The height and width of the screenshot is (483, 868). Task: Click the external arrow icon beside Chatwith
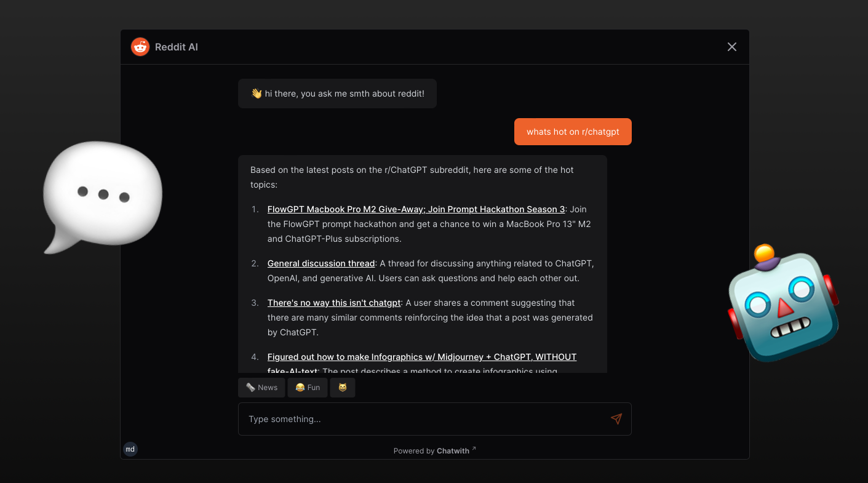point(474,449)
